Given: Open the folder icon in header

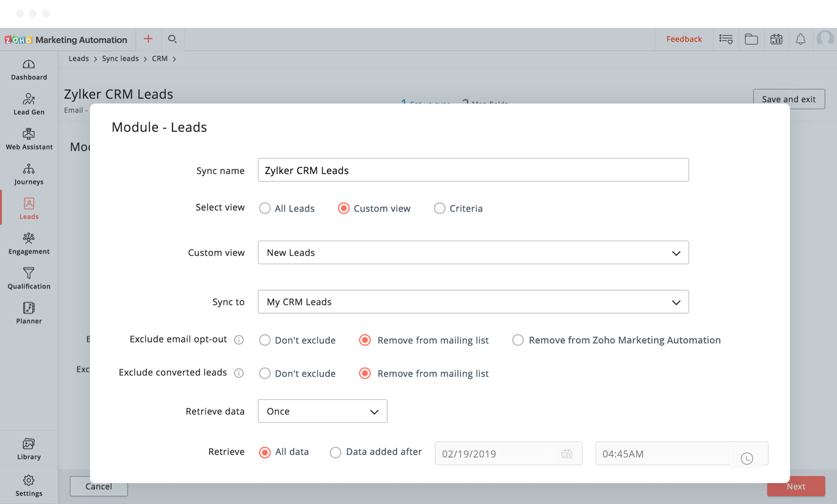Looking at the screenshot, I should click(751, 39).
